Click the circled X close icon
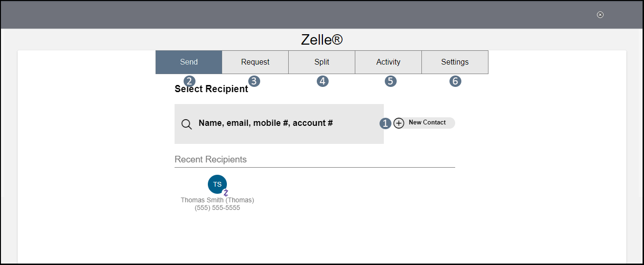The height and width of the screenshot is (265, 644). pos(600,15)
